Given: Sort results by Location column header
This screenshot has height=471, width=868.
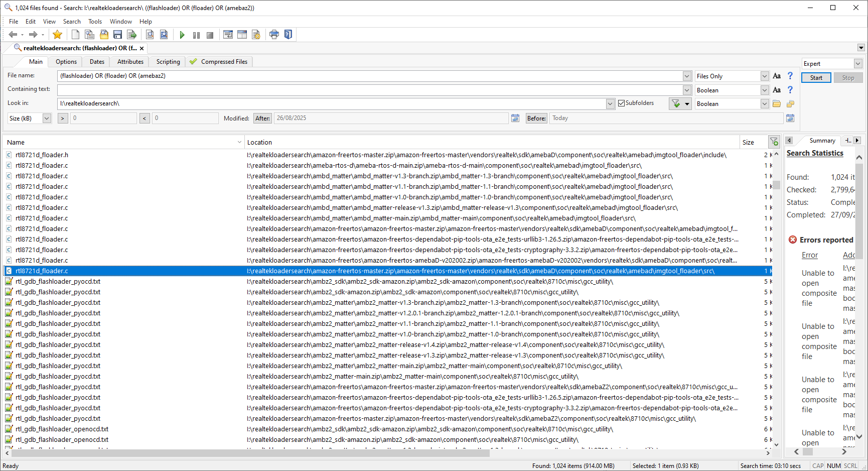Looking at the screenshot, I should point(492,143).
